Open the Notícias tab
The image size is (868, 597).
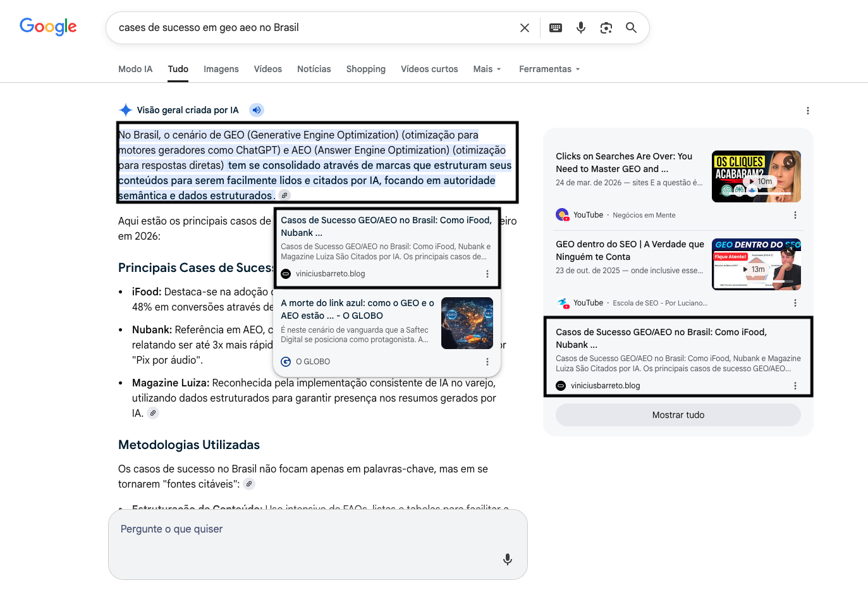click(x=314, y=69)
